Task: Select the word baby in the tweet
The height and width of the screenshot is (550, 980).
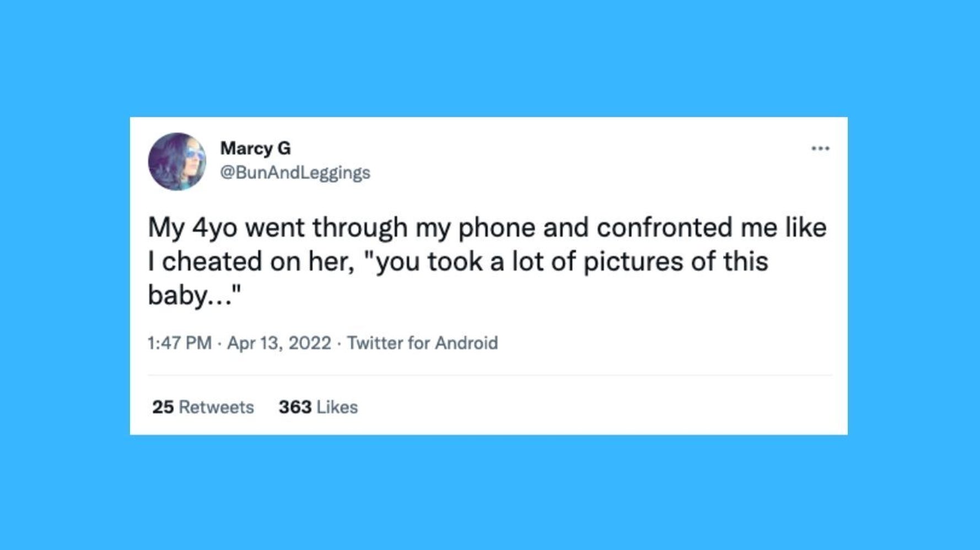Action: coord(177,296)
